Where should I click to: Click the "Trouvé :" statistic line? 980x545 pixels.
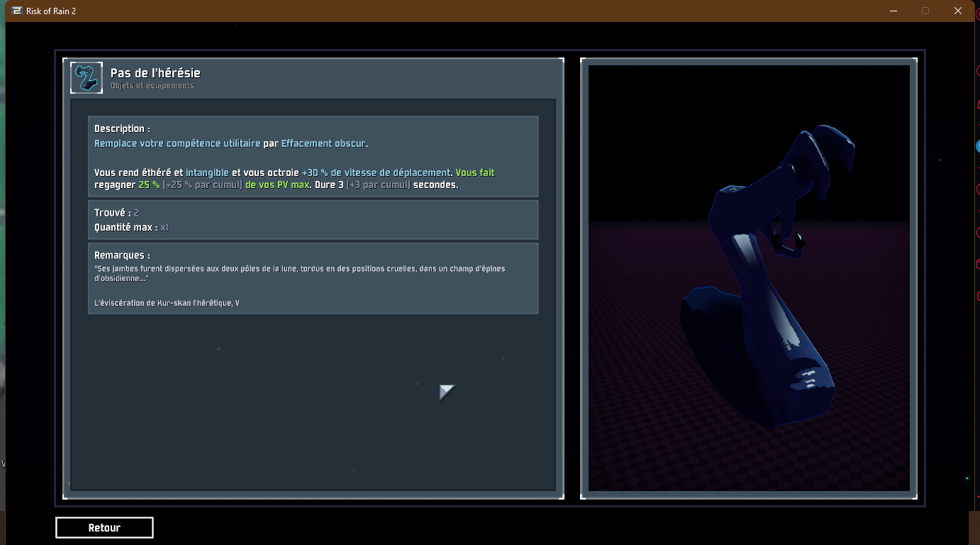pyautogui.click(x=116, y=213)
